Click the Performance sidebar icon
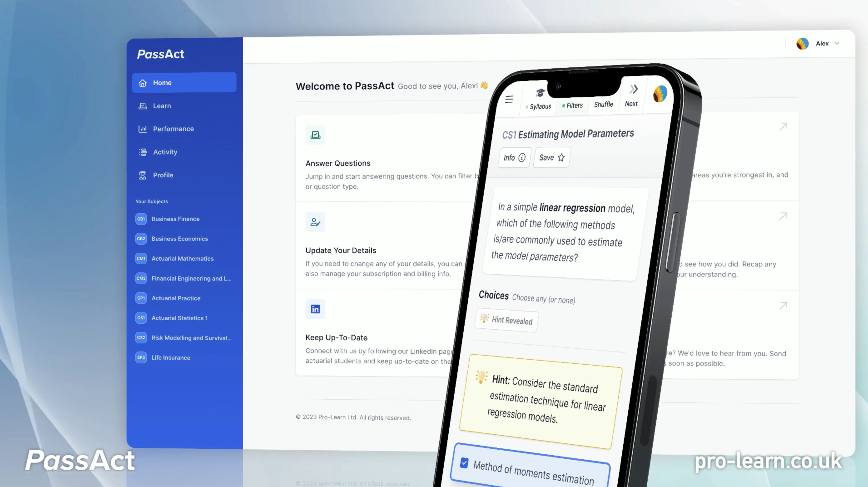The height and width of the screenshot is (487, 868). click(142, 128)
